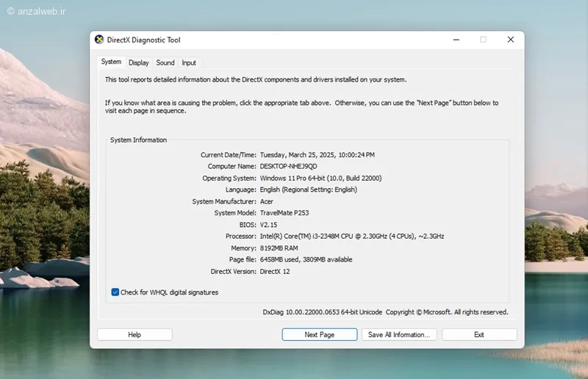Viewport: 588px width, 379px height.
Task: Click the DirectX 12 version value
Action: [x=275, y=272]
